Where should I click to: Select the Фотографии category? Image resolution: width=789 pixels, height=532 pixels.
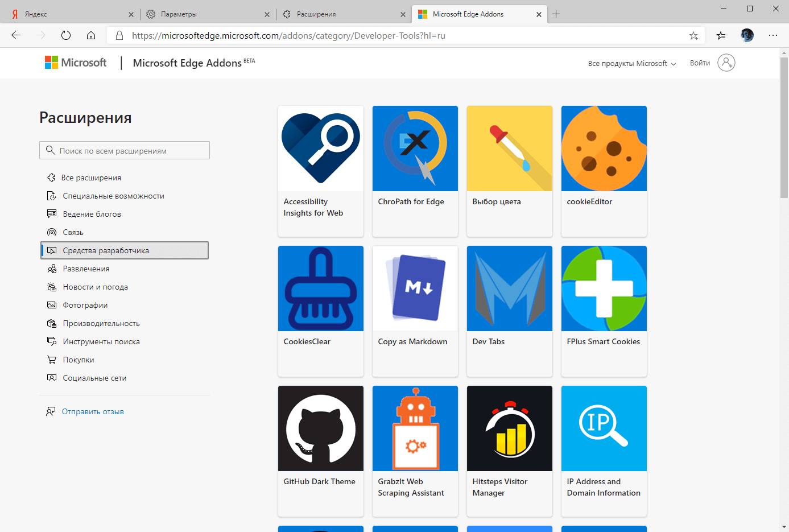(125, 305)
